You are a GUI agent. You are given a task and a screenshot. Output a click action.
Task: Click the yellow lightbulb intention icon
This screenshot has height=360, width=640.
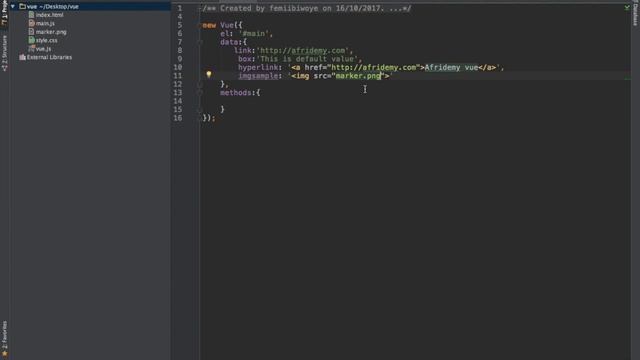[x=209, y=75]
